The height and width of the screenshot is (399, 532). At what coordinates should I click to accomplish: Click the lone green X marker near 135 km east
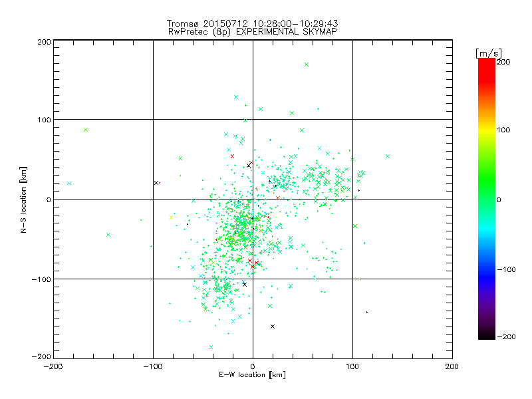pyautogui.click(x=388, y=156)
